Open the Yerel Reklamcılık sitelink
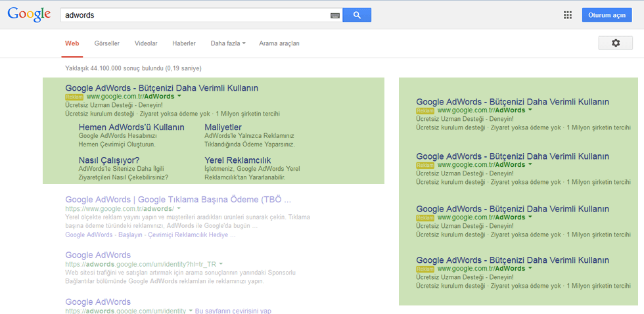 [x=238, y=160]
